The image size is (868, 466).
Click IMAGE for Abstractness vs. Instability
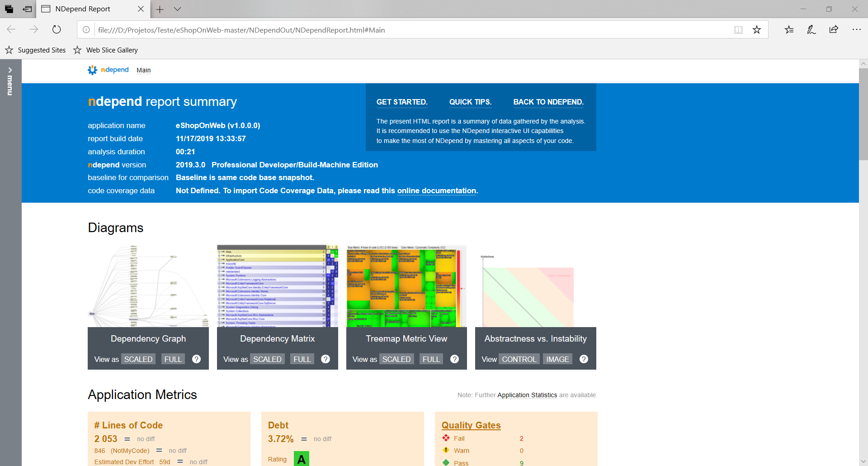click(x=557, y=359)
